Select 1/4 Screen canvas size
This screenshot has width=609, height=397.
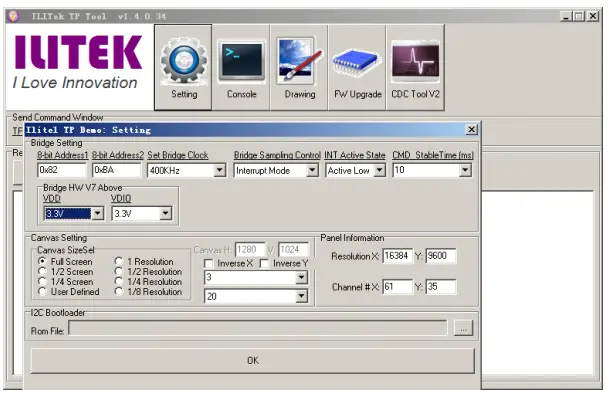point(42,281)
